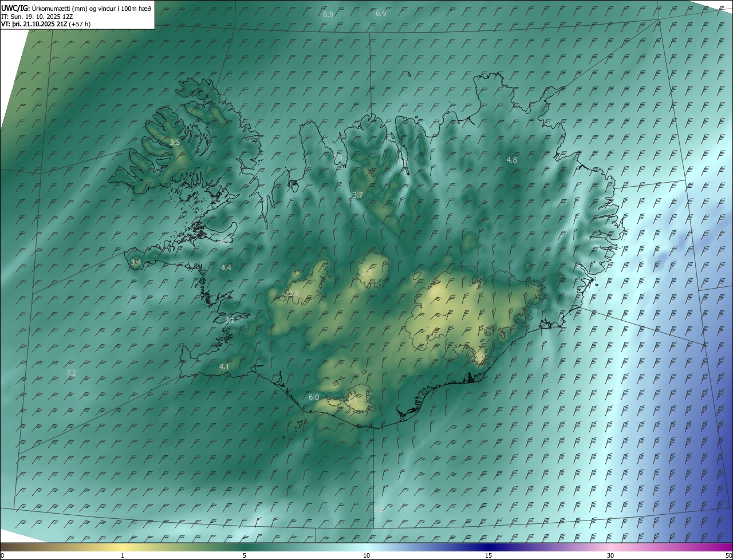This screenshot has height=560, width=733.
Task: Click the 4.4 value label
Action: pyautogui.click(x=226, y=268)
